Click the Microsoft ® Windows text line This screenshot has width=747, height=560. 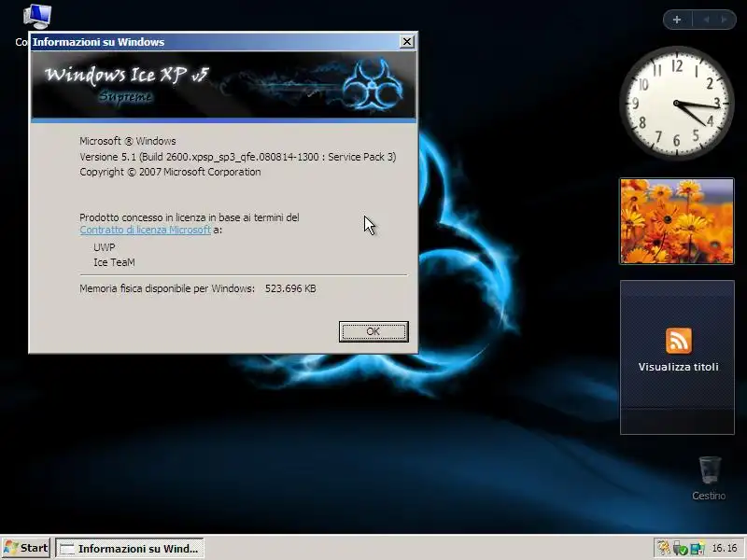(128, 141)
